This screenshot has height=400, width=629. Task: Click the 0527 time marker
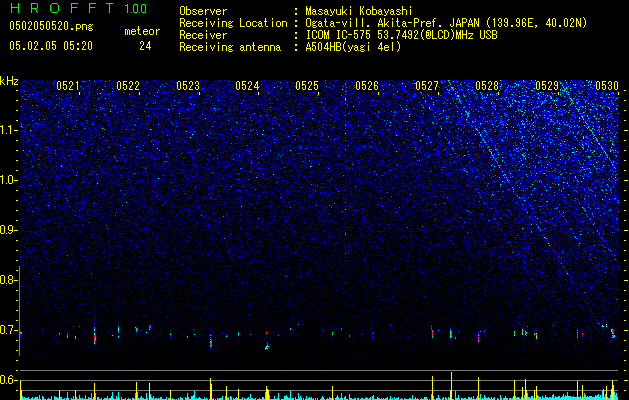click(427, 86)
